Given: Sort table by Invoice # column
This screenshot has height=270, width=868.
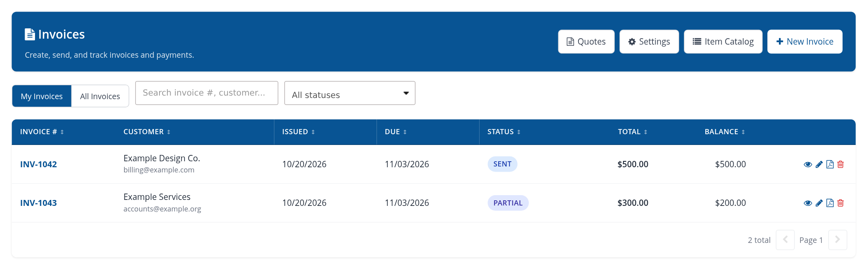Looking at the screenshot, I should (42, 132).
